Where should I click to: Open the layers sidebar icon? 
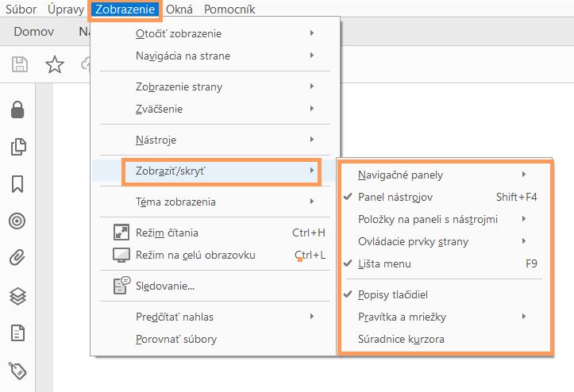(x=17, y=296)
